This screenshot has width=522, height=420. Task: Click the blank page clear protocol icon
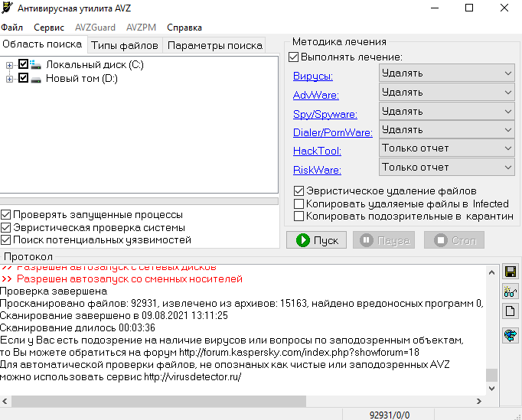511,311
